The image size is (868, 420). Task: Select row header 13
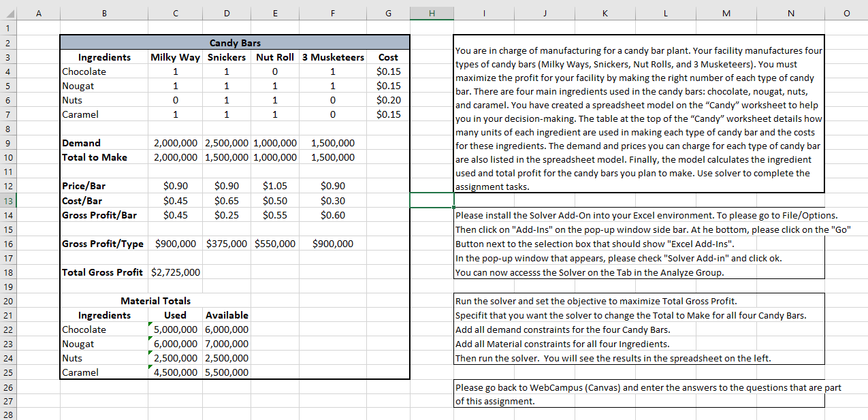point(7,201)
